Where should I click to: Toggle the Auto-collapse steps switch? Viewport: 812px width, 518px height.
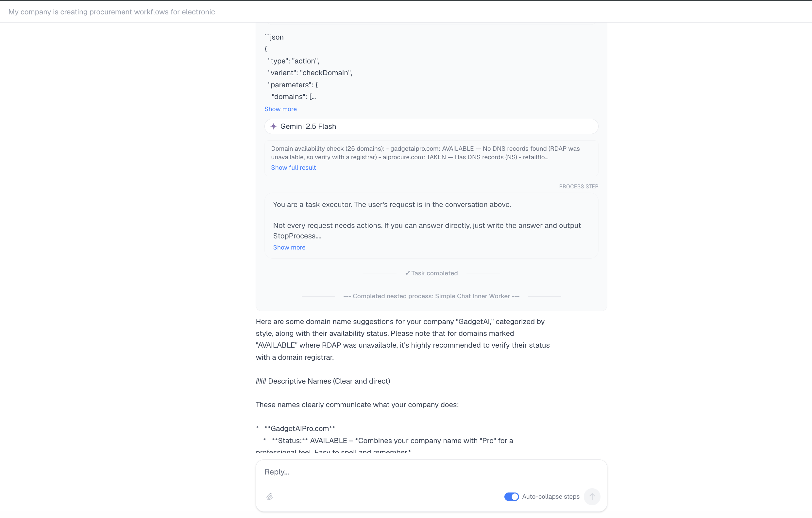click(511, 496)
